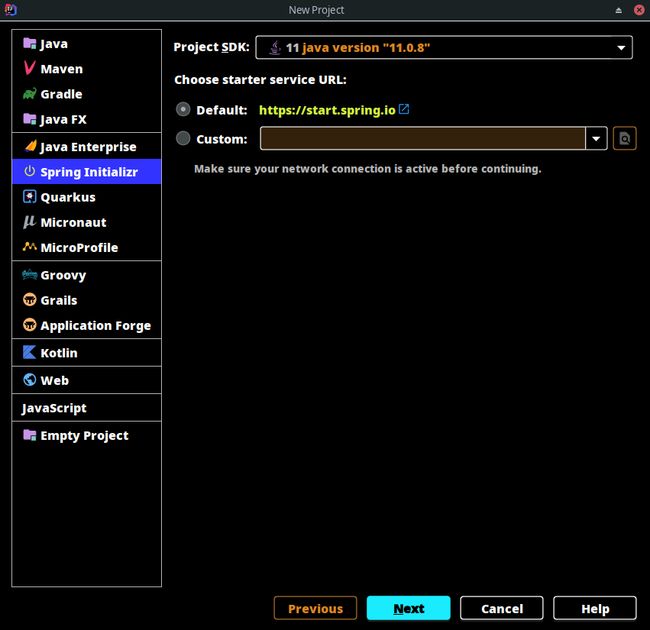Choose the Grails project type
Viewport: 650px width, 630px height.
tap(87, 300)
